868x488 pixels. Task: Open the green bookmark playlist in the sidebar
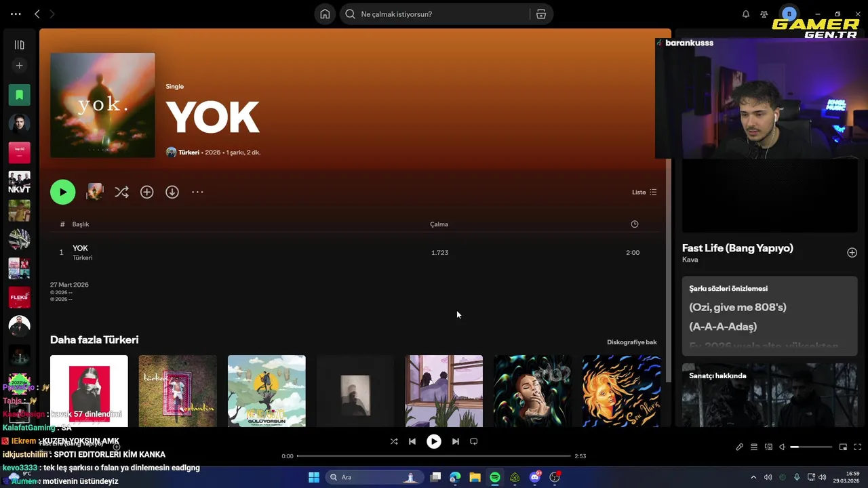point(19,95)
